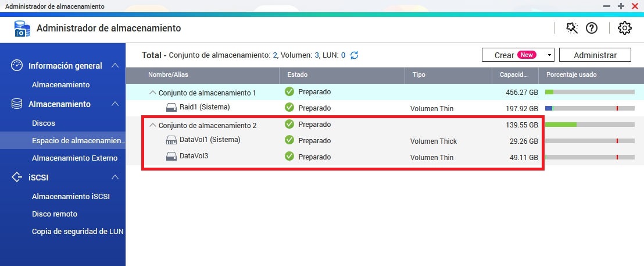Click the iSCSI section icon in sidebar
Viewport: 644px width, 266px height.
[x=17, y=177]
